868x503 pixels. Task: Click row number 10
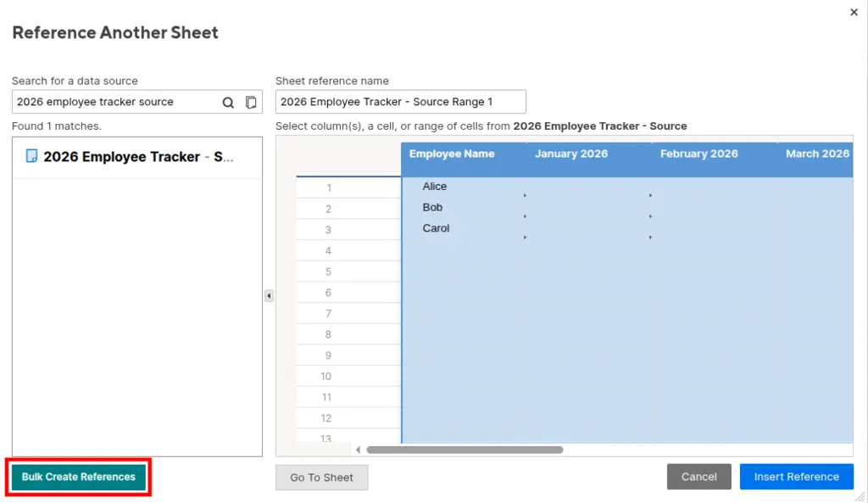point(348,377)
